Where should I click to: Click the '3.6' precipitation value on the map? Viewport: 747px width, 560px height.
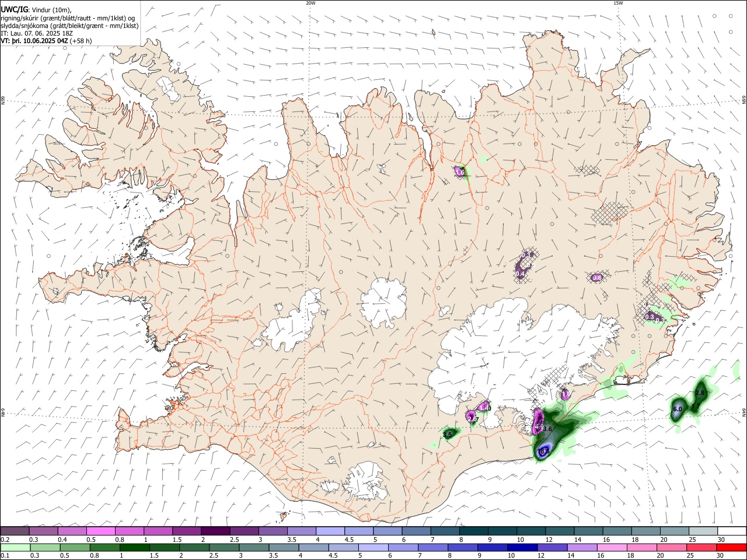pyautogui.click(x=548, y=429)
